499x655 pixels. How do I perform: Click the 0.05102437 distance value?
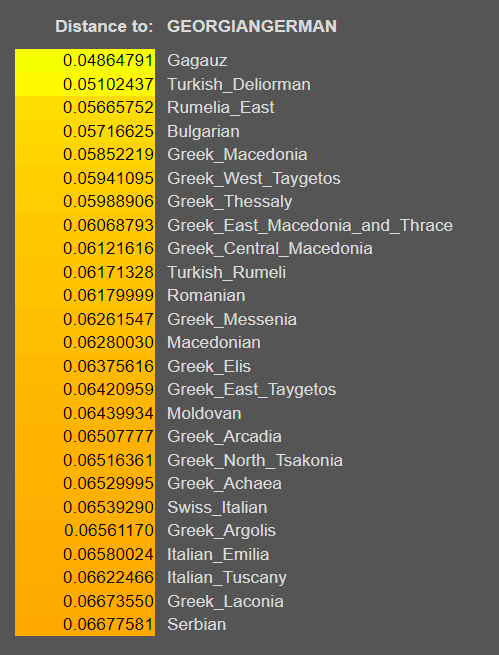click(109, 84)
